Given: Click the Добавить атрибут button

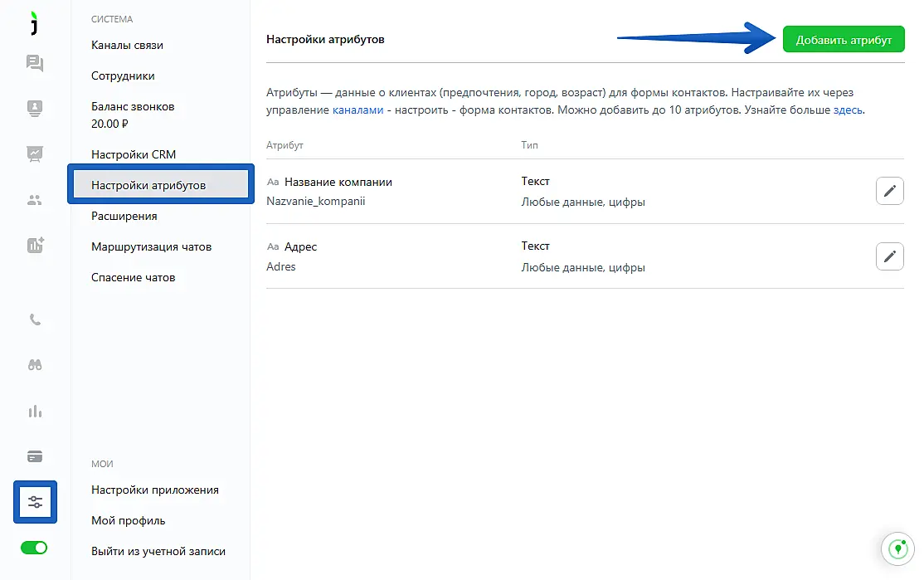Looking at the screenshot, I should pyautogui.click(x=844, y=40).
